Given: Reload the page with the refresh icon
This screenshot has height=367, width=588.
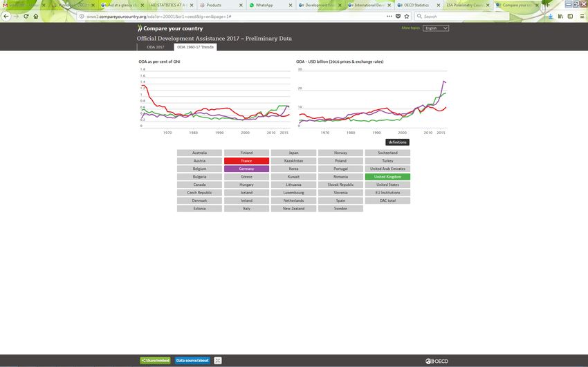Looking at the screenshot, I should pos(26,16).
